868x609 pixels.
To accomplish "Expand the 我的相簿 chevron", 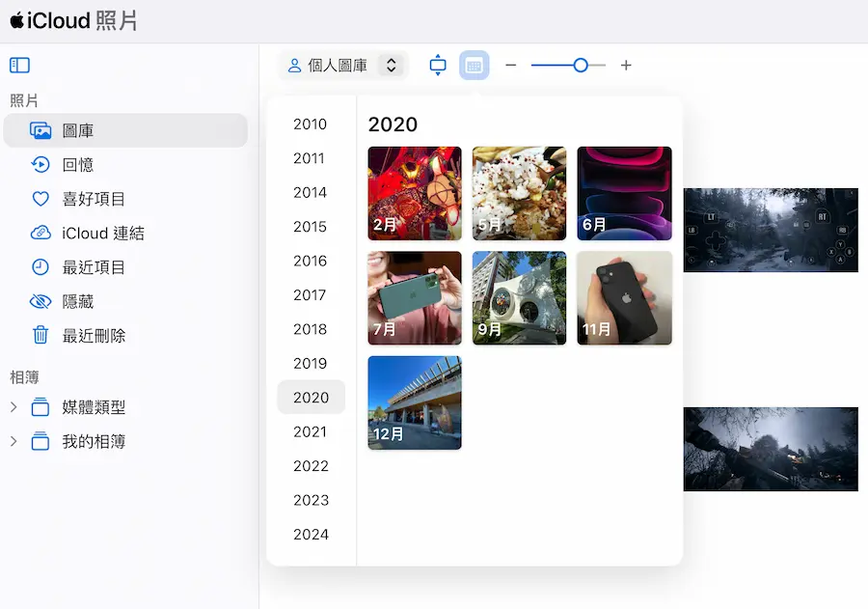I will 14,442.
